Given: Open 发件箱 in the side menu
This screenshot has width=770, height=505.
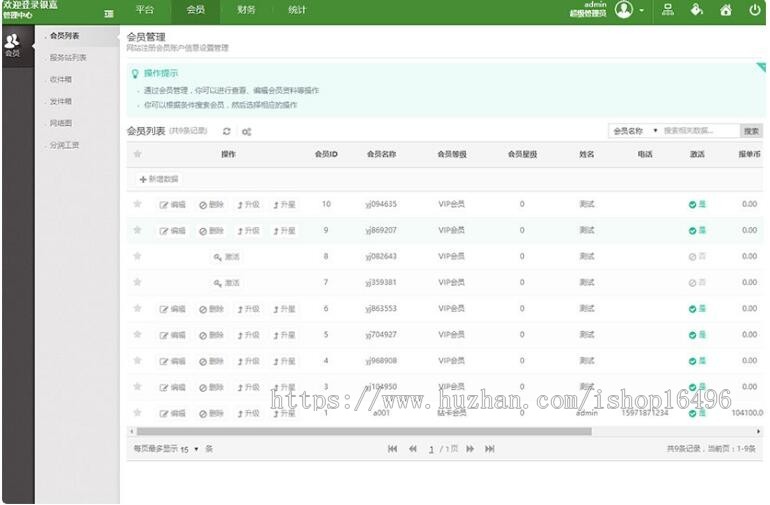Looking at the screenshot, I should 60,101.
